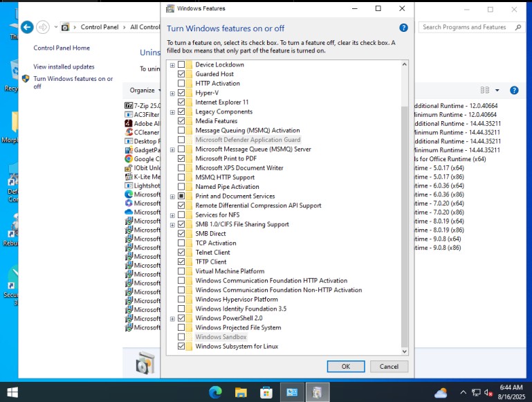
Task: Click the features list scrollbar thumb
Action: pos(404,226)
